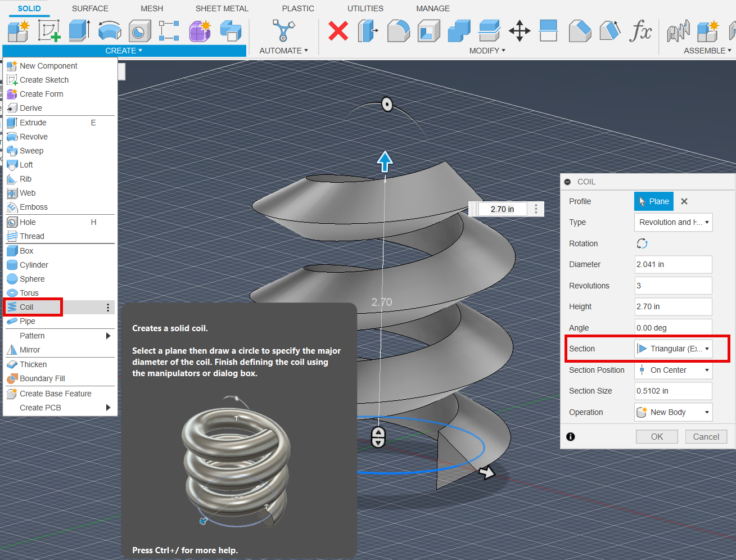Expand the Pattern submenu
The height and width of the screenshot is (560, 736).
109,336
